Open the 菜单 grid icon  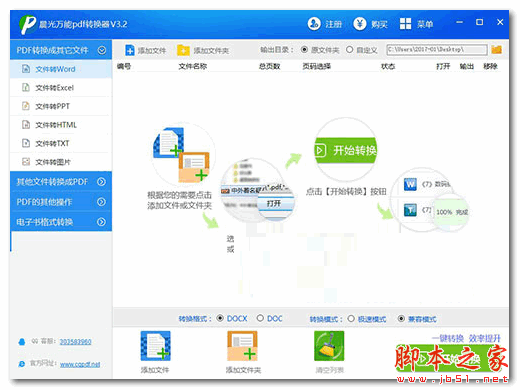405,24
